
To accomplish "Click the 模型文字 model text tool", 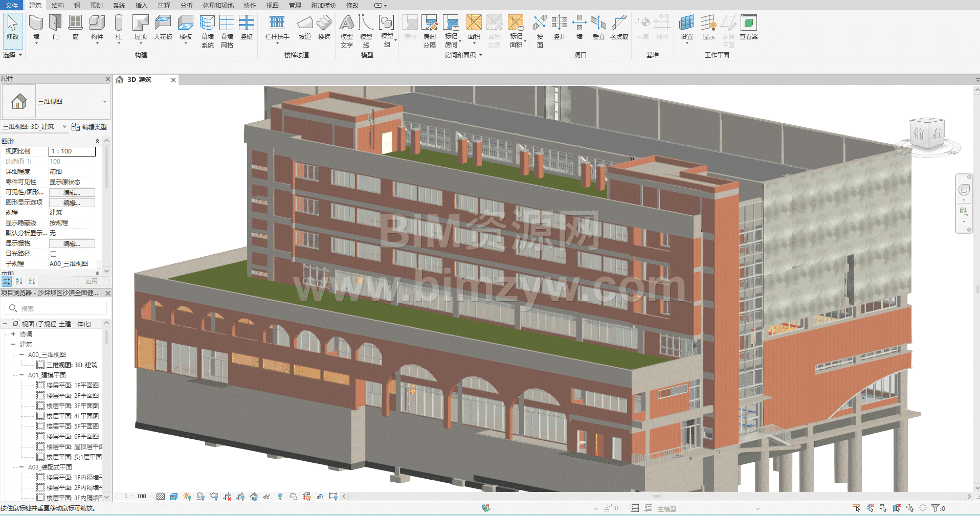I will (x=347, y=32).
